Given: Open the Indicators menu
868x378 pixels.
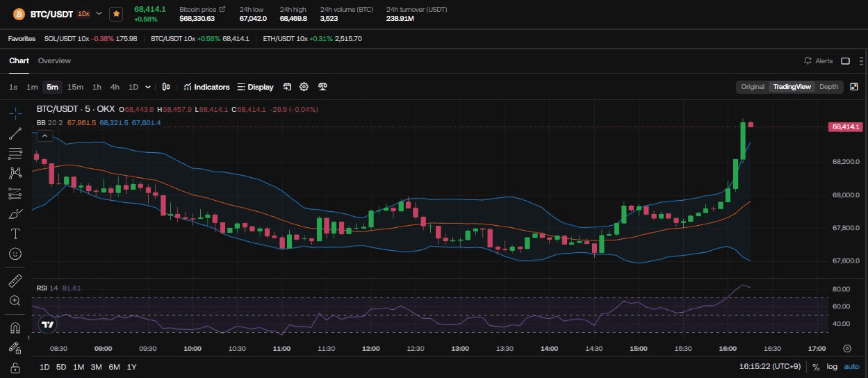Looking at the screenshot, I should tap(206, 87).
